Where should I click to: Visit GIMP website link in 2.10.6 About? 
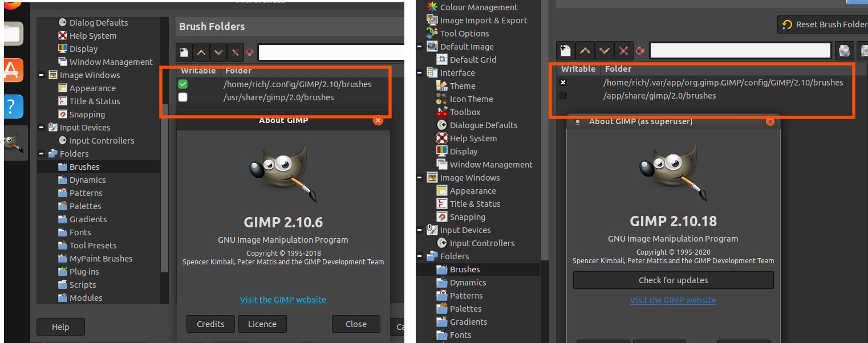coord(283,300)
